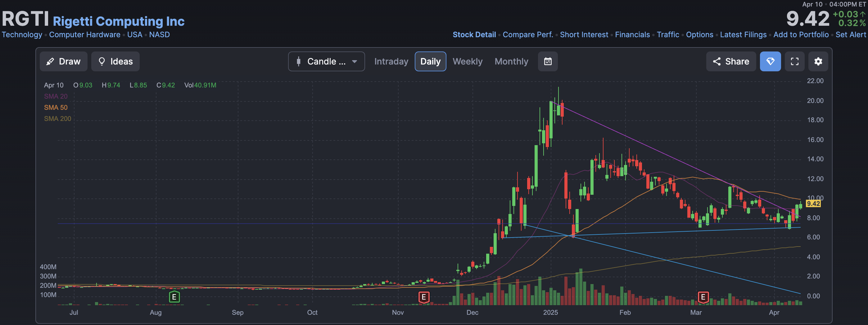The height and width of the screenshot is (325, 868).
Task: Click the yellow 9.42 price tag
Action: tap(813, 203)
